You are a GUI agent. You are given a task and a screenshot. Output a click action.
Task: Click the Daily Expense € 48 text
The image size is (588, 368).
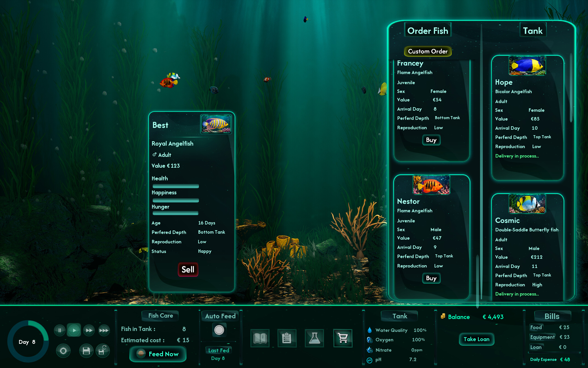[550, 359]
